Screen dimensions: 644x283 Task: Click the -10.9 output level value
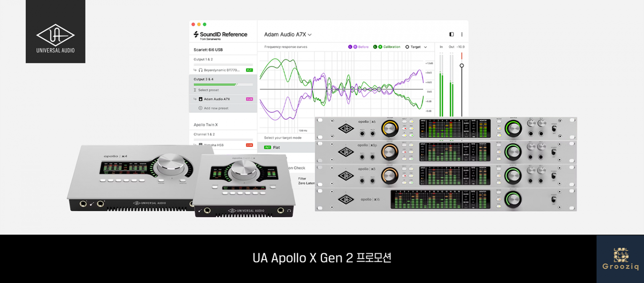461,47
